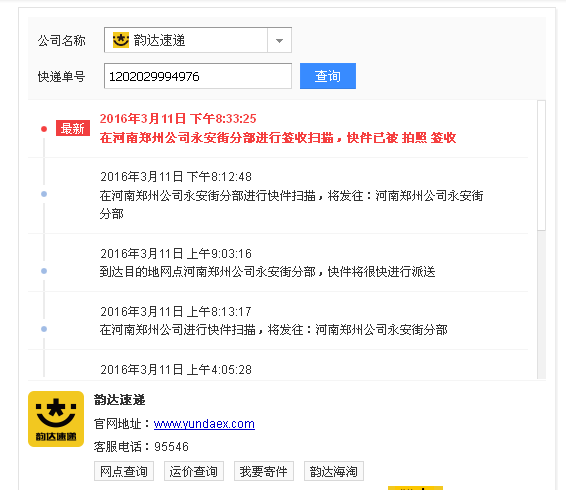The image size is (566, 490).
Task: Open the company name dropdown arrow
Action: click(279, 40)
